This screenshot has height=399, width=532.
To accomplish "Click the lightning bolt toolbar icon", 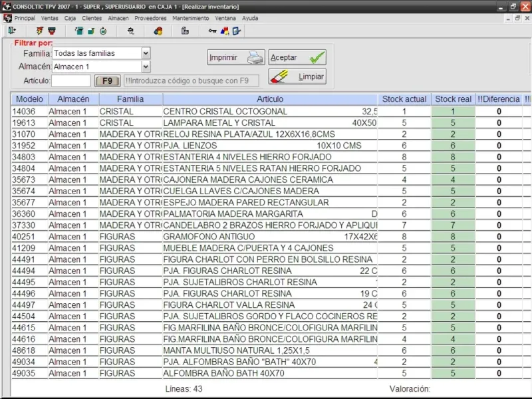I will click(x=40, y=31).
